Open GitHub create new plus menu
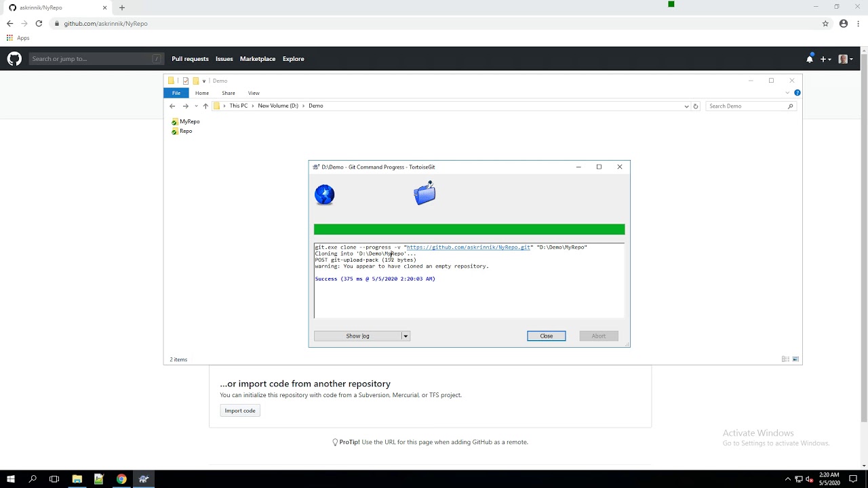This screenshot has height=488, width=868. (x=826, y=59)
